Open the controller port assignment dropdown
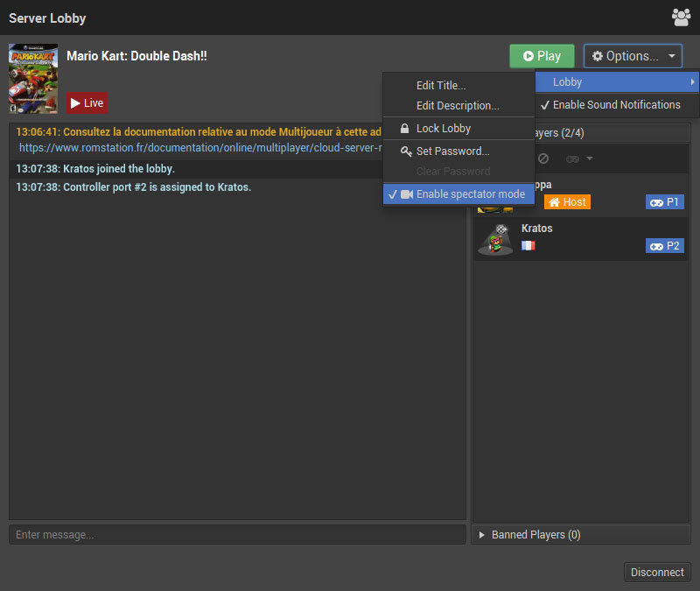 (x=579, y=158)
